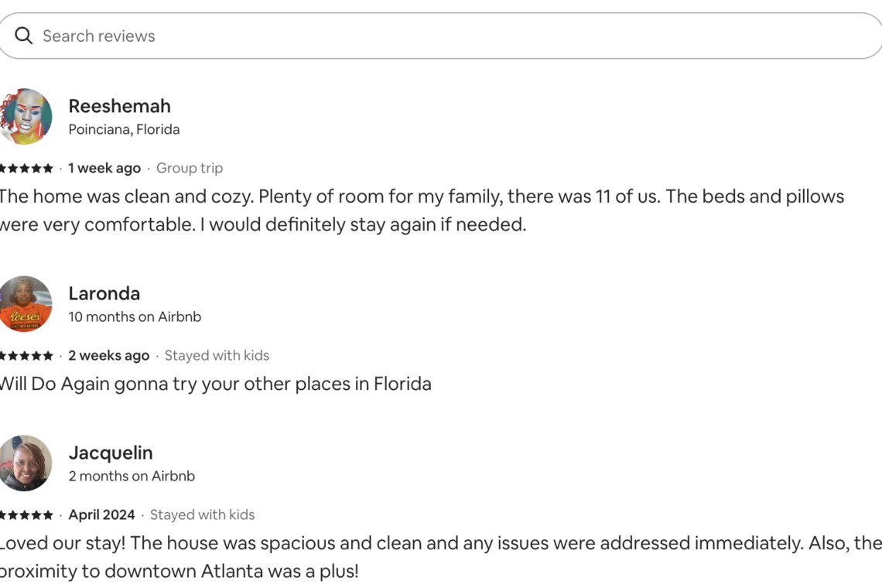The height and width of the screenshot is (588, 882).
Task: Click "2 months on Airbnb" text
Action: coord(132,476)
